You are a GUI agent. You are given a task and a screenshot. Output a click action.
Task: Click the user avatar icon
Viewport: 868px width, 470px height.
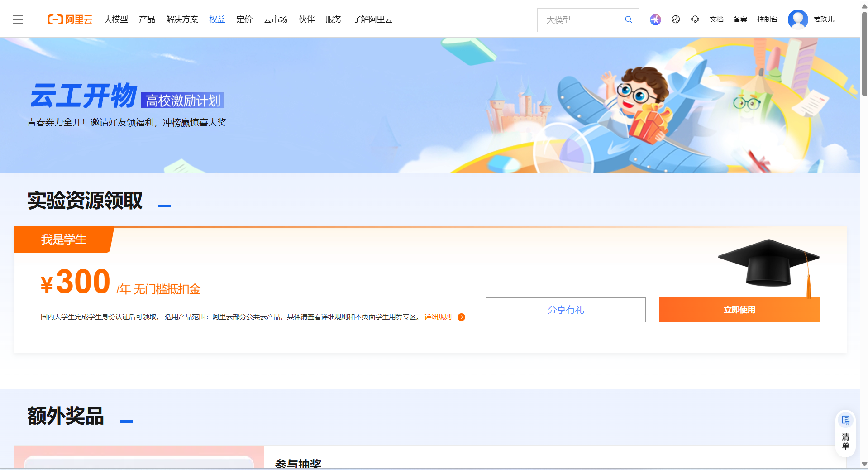coord(798,19)
